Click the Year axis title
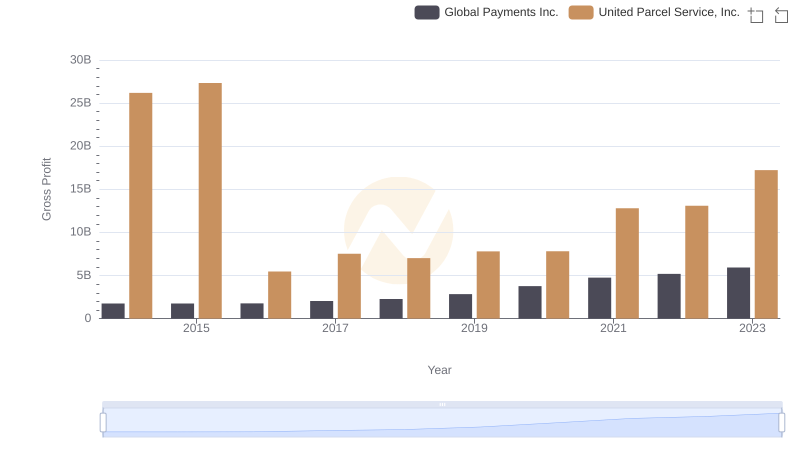The image size is (800, 461). [x=439, y=370]
